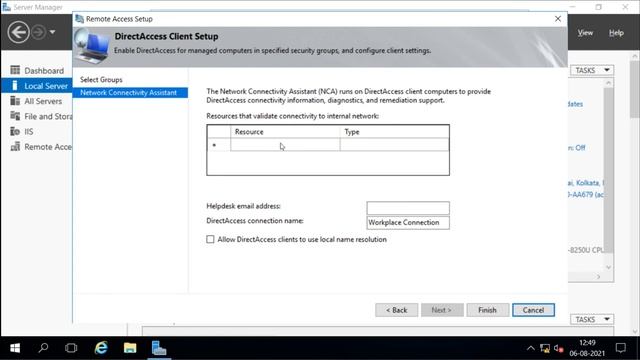Open the Windows Start menu
The image size is (640, 360).
(15, 348)
